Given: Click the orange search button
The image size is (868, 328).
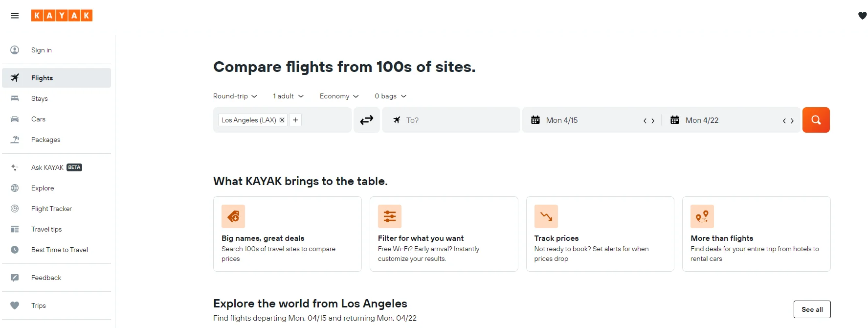Looking at the screenshot, I should click(816, 120).
